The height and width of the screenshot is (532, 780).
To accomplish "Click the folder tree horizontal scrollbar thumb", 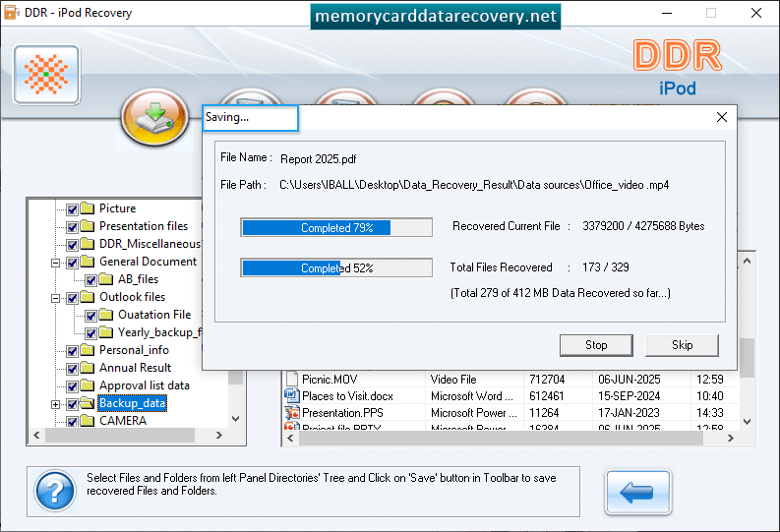I will click(120, 435).
